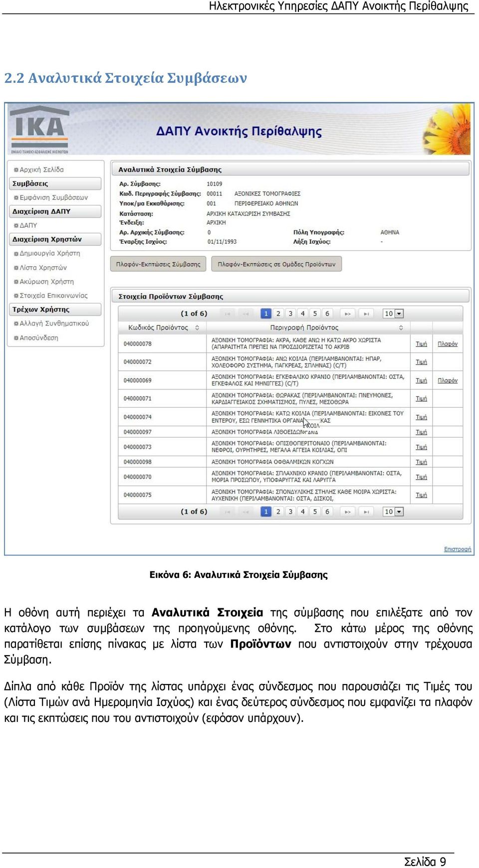Open Τιμή link for product 040000075

point(422,495)
